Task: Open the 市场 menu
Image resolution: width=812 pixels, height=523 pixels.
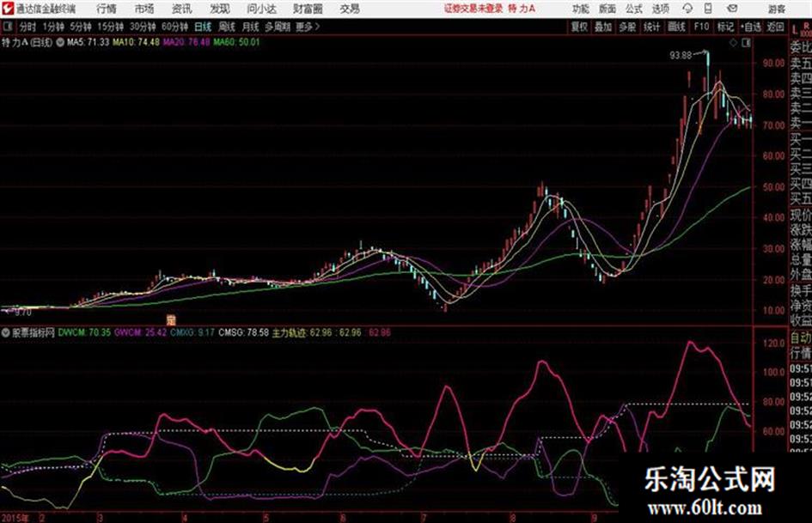Action: tap(144, 9)
